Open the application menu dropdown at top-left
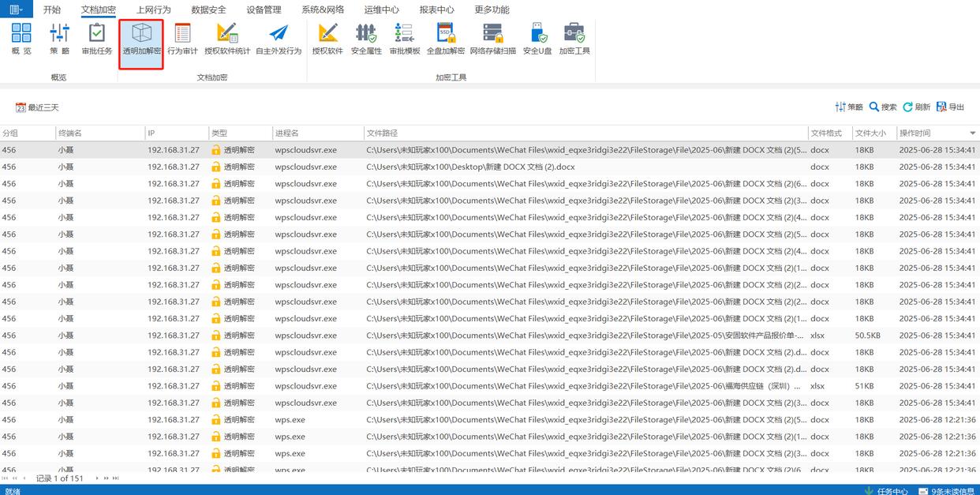The height and width of the screenshot is (495, 980). point(16,9)
